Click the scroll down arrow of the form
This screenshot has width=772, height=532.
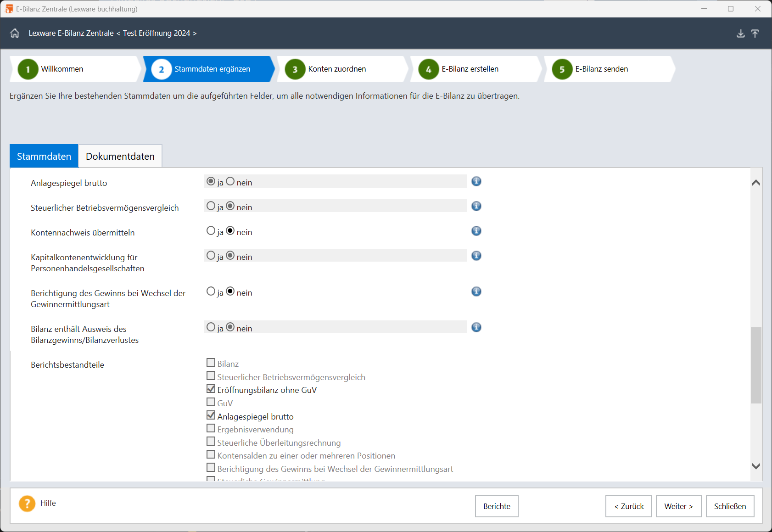[x=756, y=466]
